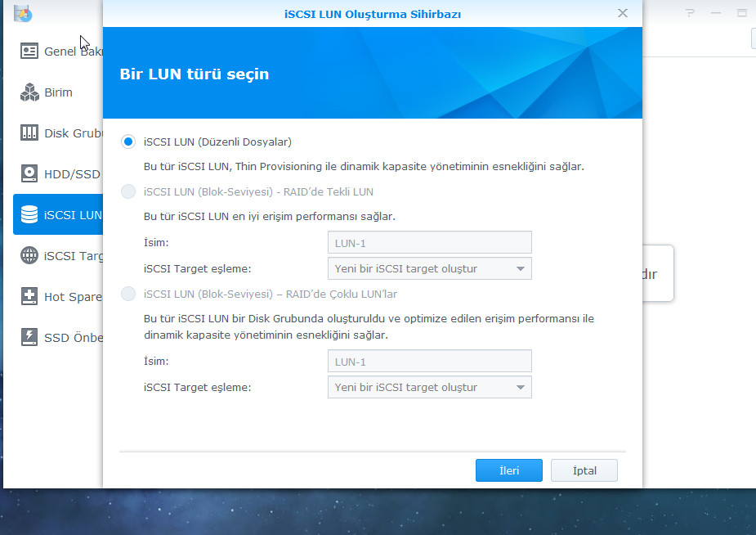Click the HDD/SSD drive icon

coord(29,173)
